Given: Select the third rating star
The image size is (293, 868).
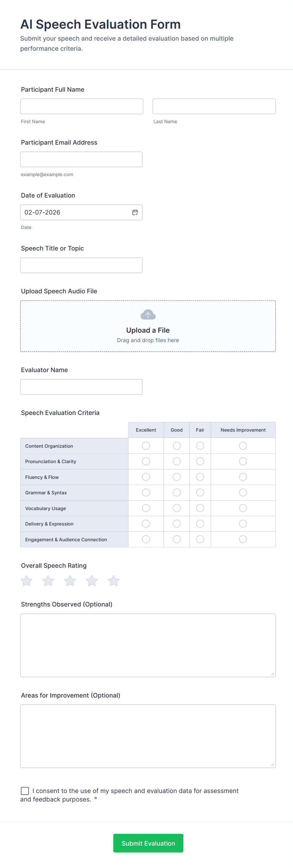Looking at the screenshot, I should click(x=70, y=581).
